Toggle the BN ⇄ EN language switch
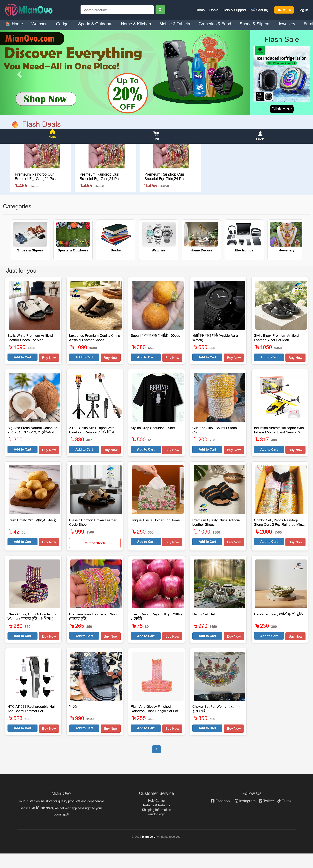 coord(284,10)
